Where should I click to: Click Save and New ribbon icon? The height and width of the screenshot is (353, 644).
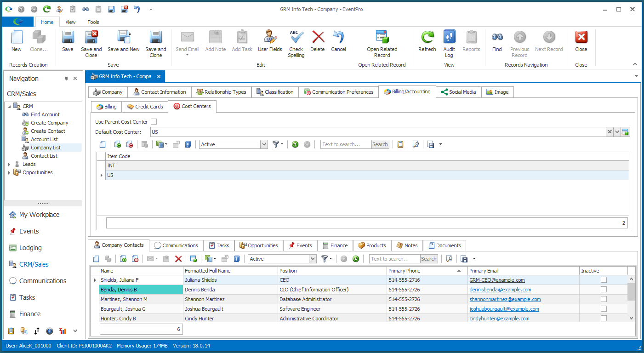pos(124,37)
